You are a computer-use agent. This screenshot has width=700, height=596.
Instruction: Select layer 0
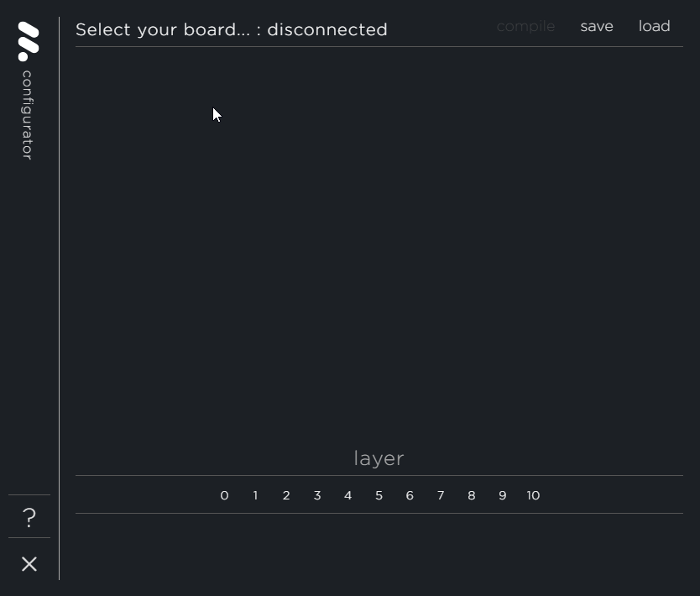[224, 495]
